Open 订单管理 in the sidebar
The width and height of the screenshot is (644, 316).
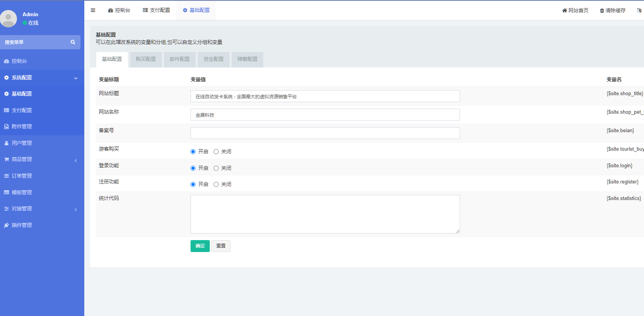click(x=22, y=176)
